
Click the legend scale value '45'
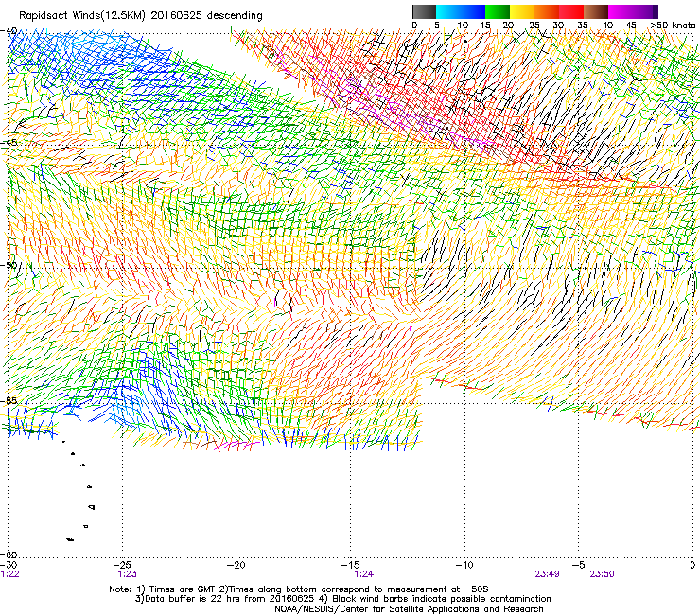[x=631, y=26]
